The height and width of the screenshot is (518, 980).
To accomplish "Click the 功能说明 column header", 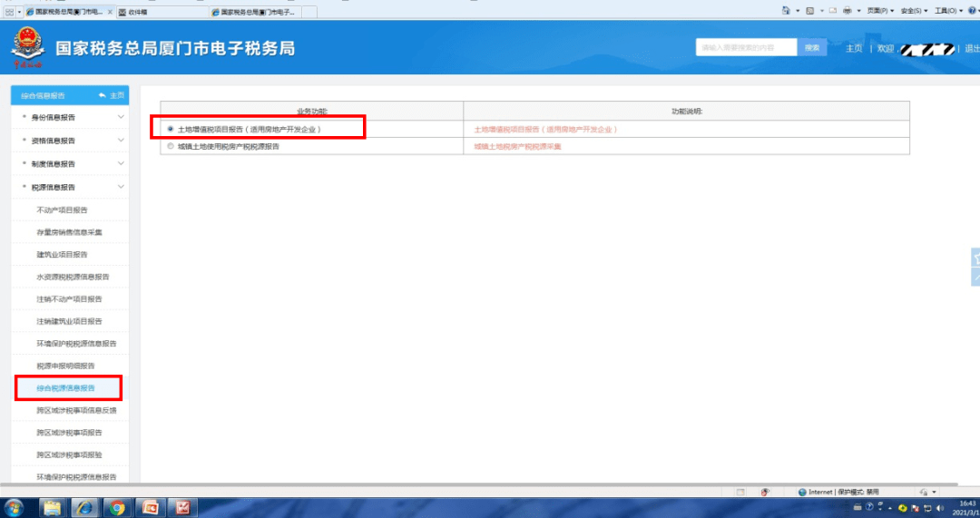I will (x=686, y=111).
